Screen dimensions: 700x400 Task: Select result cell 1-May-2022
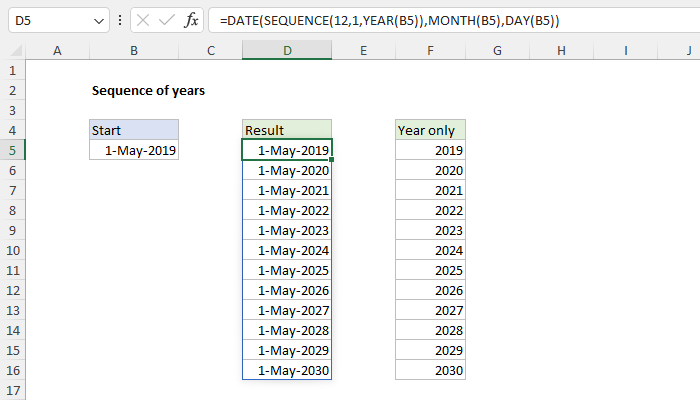(x=287, y=210)
